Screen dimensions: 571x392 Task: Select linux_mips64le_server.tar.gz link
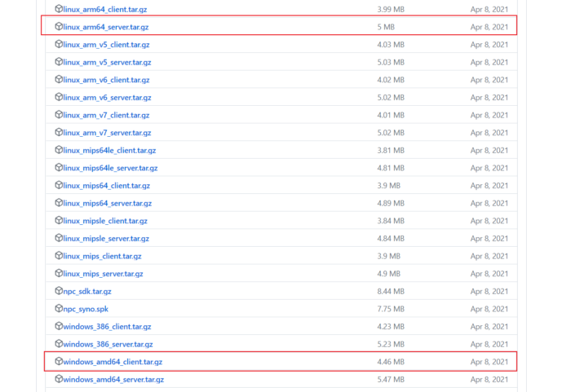[x=110, y=168]
